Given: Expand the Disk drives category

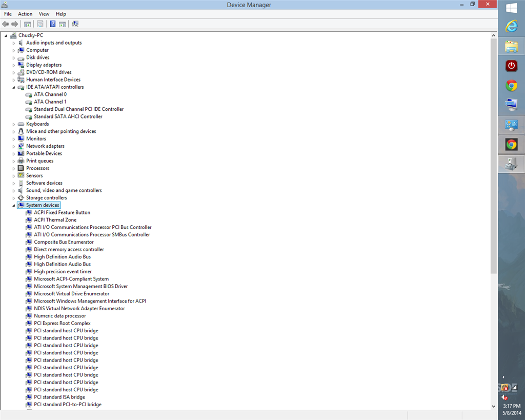Looking at the screenshot, I should [x=14, y=57].
